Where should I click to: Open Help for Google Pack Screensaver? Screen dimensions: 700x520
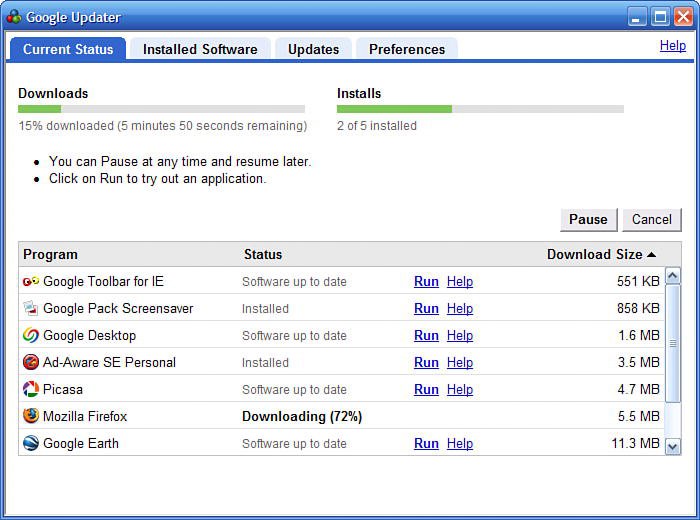(x=460, y=308)
